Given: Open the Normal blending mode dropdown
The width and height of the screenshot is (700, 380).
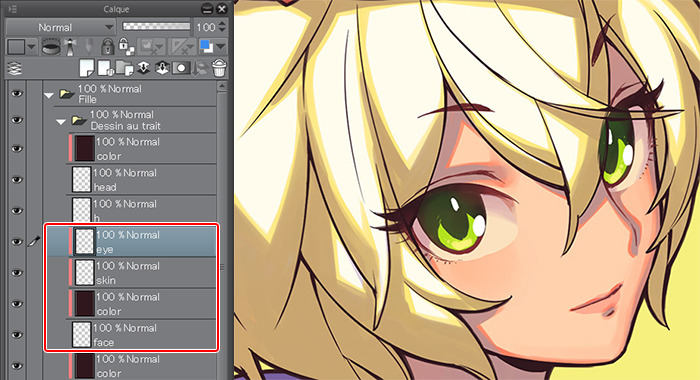Looking at the screenshot, I should [x=60, y=27].
